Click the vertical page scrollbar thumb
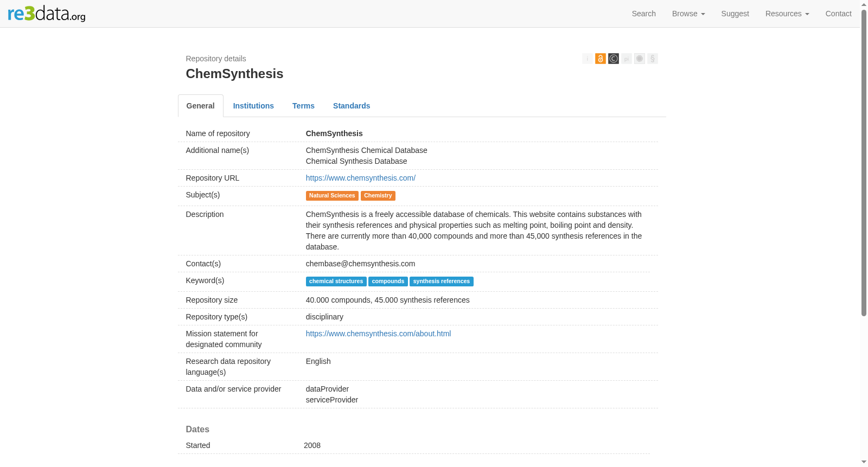 (x=864, y=163)
